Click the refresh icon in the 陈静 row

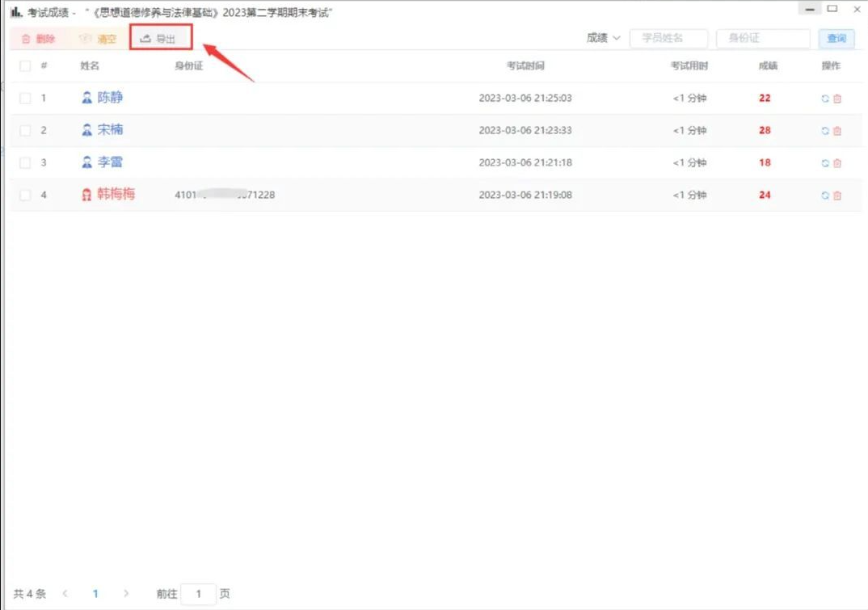point(825,99)
